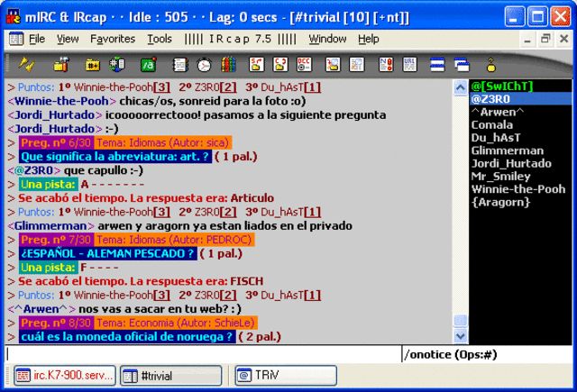Open the Scripts Editor /a icon

click(149, 65)
